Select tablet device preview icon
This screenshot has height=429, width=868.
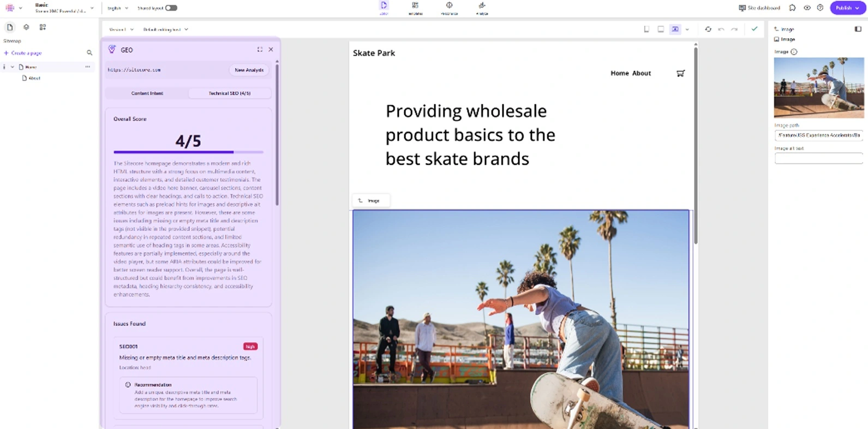[661, 29]
